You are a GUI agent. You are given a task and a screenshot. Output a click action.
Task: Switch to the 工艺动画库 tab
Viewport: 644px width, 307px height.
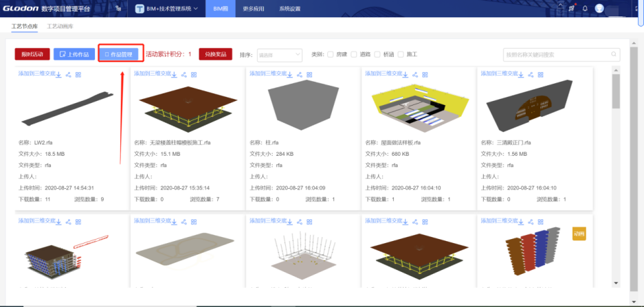pyautogui.click(x=60, y=26)
